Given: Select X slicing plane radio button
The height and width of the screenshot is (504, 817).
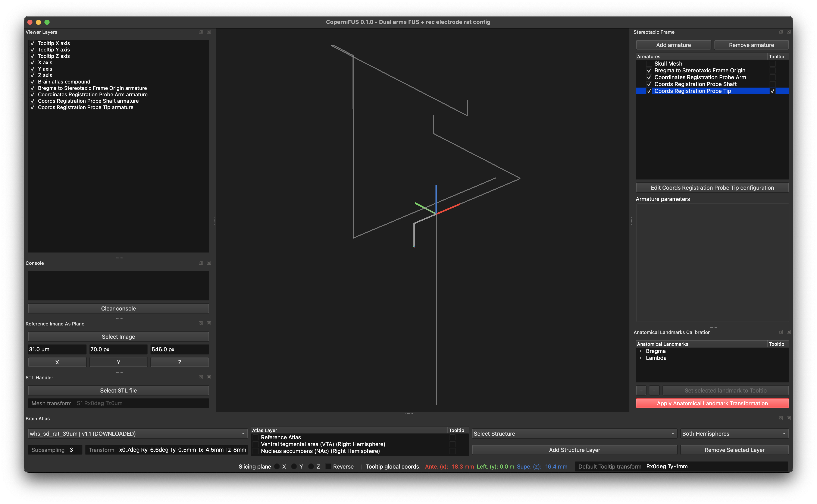Looking at the screenshot, I should [x=277, y=466].
